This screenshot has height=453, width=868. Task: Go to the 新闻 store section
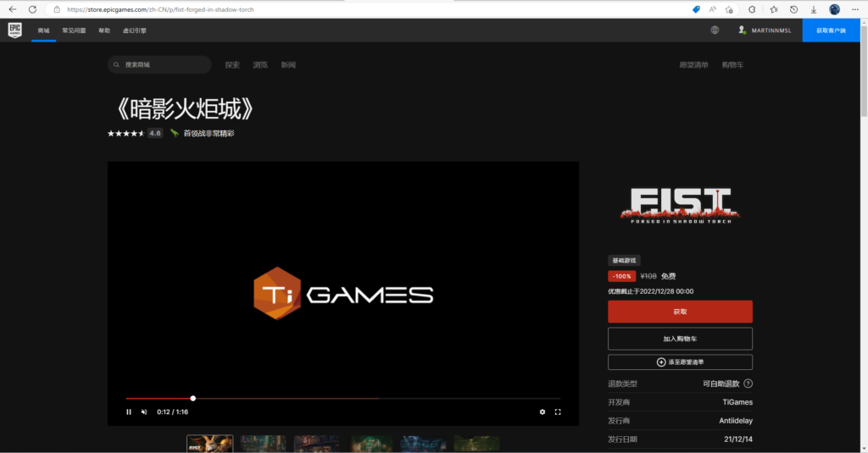[x=288, y=64]
